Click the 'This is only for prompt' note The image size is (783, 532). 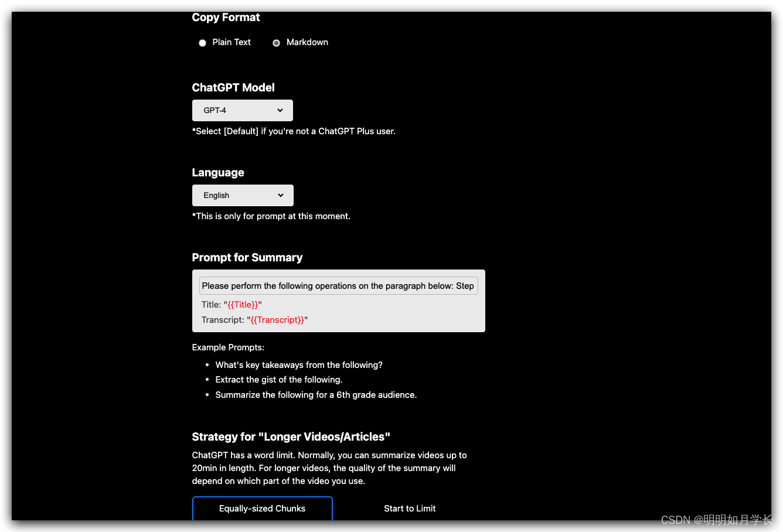(x=271, y=216)
